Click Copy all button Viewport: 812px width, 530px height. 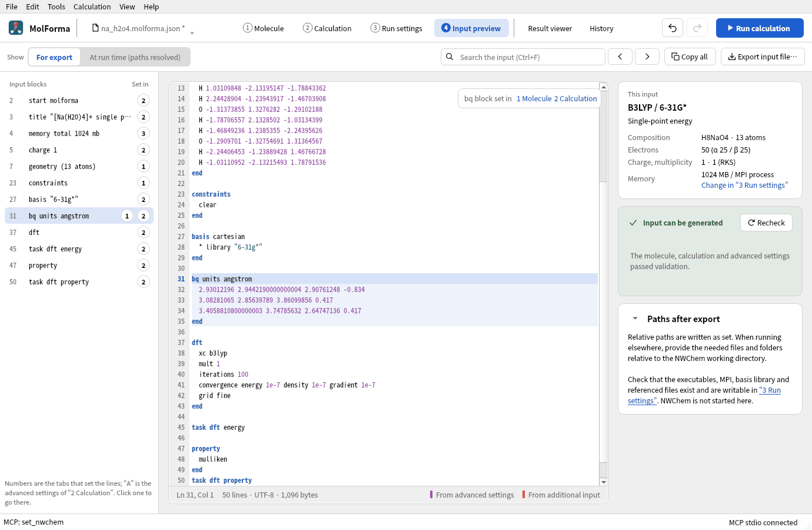pos(690,57)
